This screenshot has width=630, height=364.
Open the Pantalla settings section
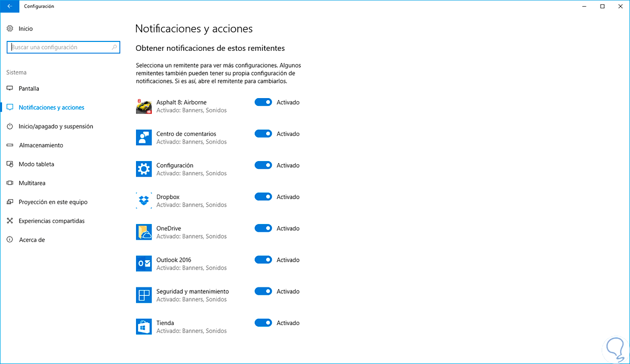29,89
